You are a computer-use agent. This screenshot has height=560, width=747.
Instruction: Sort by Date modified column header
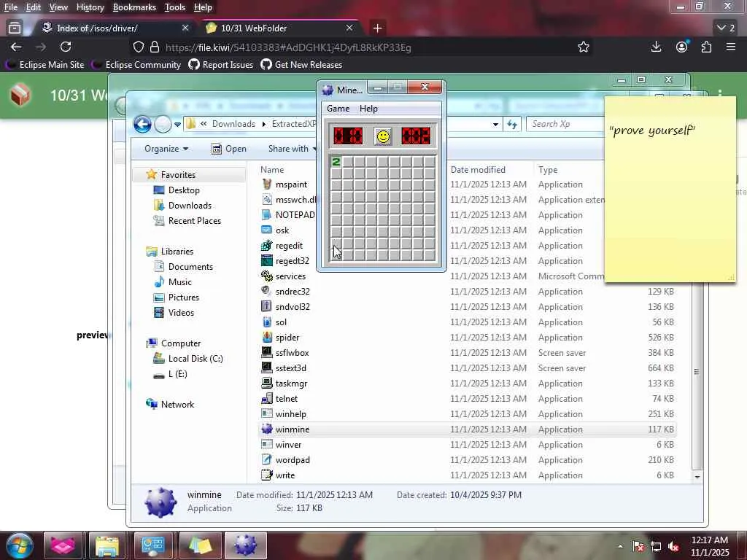[x=478, y=169]
